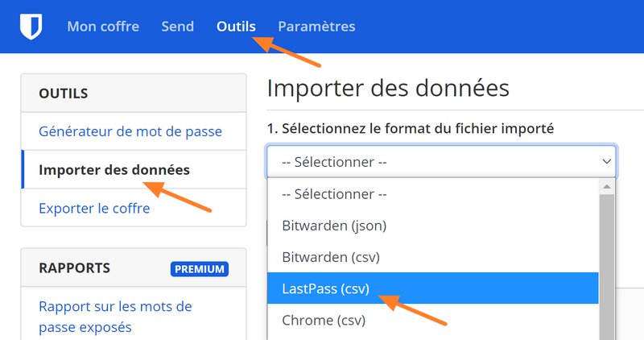Select Importer des données in sidebar
The height and width of the screenshot is (340, 644).
coord(114,170)
